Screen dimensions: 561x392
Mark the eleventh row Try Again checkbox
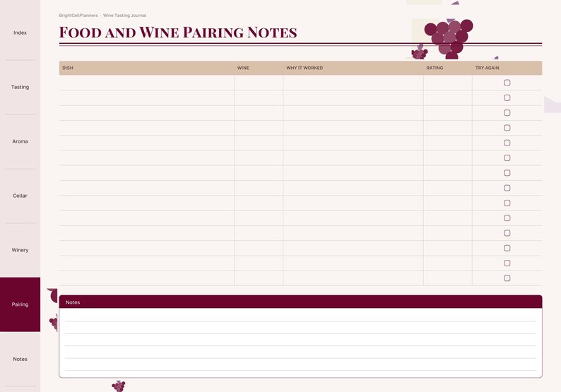tap(507, 233)
